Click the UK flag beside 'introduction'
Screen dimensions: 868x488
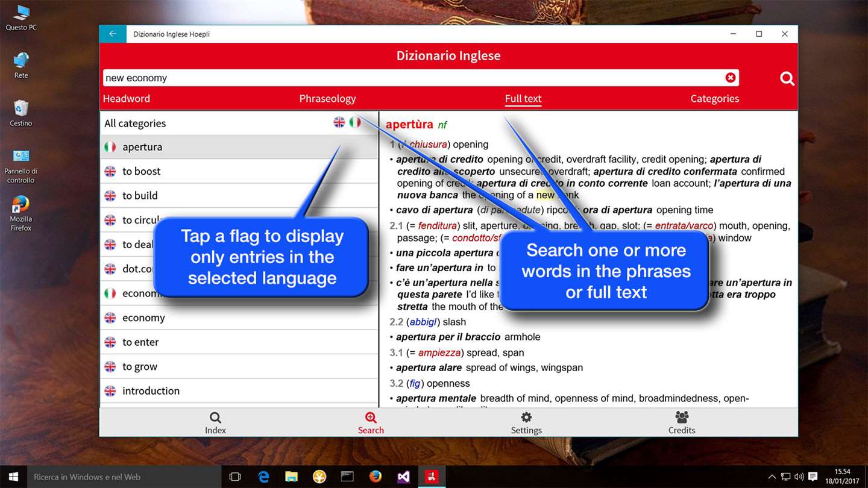[x=110, y=391]
